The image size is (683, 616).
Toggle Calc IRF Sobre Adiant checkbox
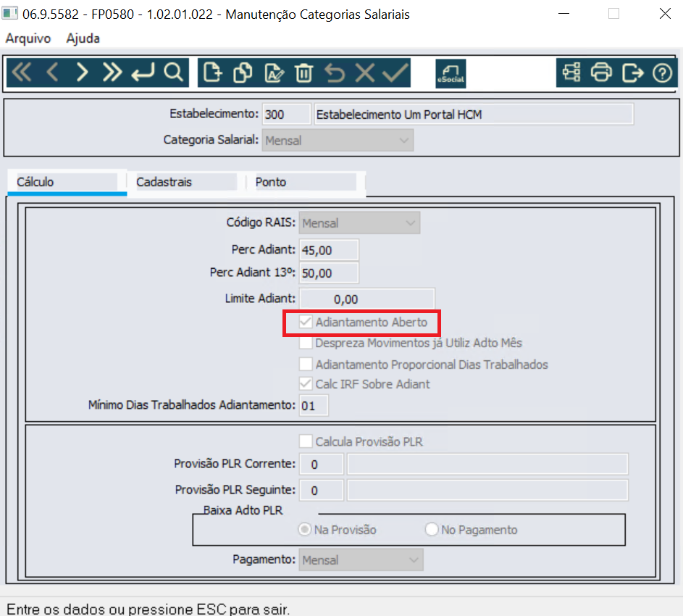pyautogui.click(x=306, y=384)
